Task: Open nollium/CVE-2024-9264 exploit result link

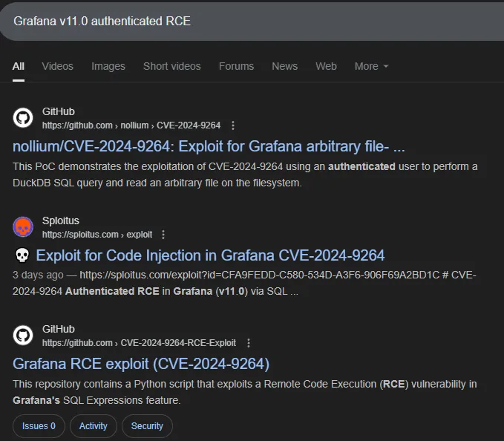Action: click(x=209, y=146)
